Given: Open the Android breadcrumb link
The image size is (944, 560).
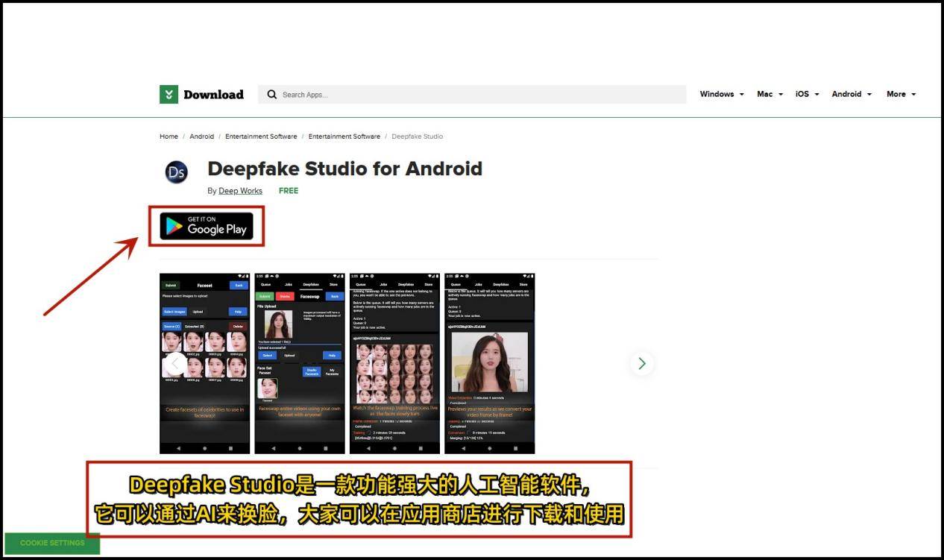Looking at the screenshot, I should (201, 136).
